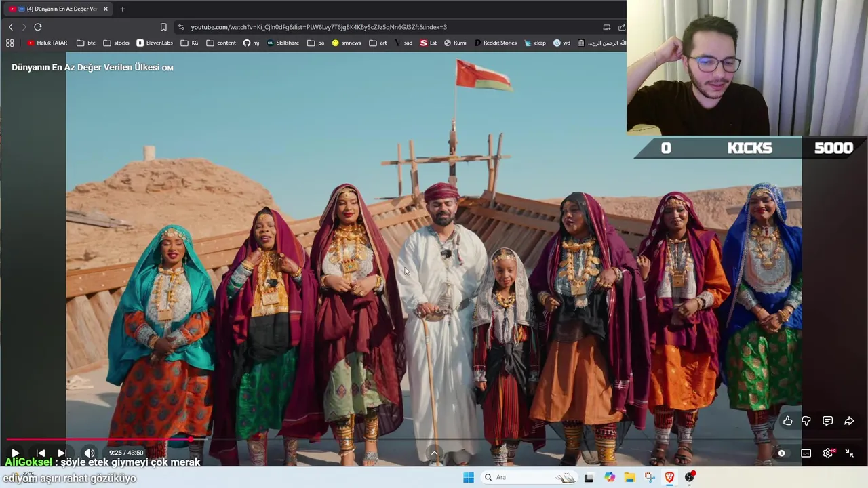868x488 pixels.
Task: Toggle autoplay switch in player
Action: pos(782,453)
